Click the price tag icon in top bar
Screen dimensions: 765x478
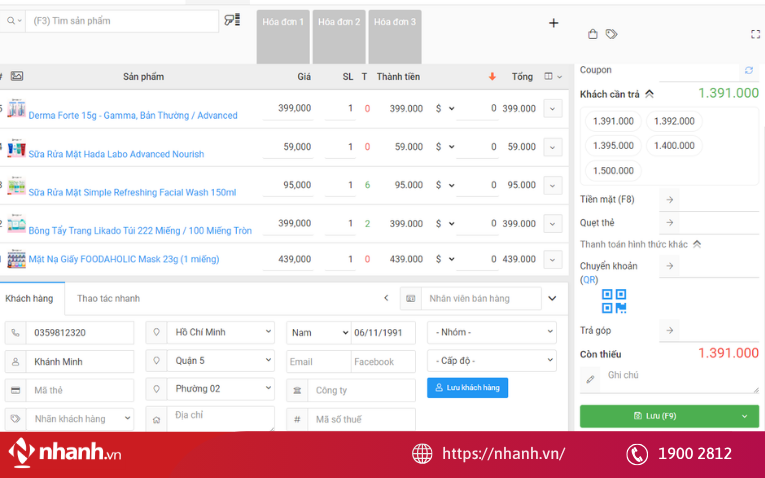(611, 34)
